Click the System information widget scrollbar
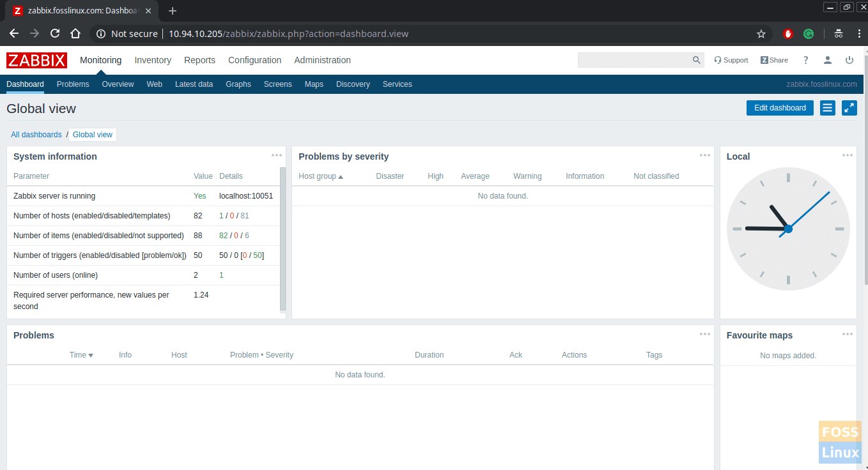Image resolution: width=868 pixels, height=470 pixels. [x=283, y=239]
